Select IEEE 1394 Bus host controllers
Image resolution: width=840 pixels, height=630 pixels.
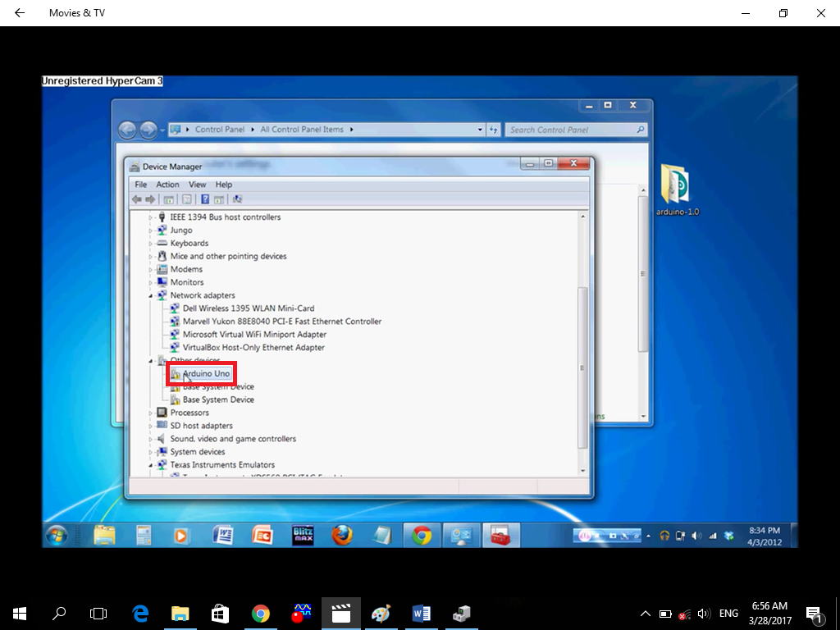coord(226,217)
